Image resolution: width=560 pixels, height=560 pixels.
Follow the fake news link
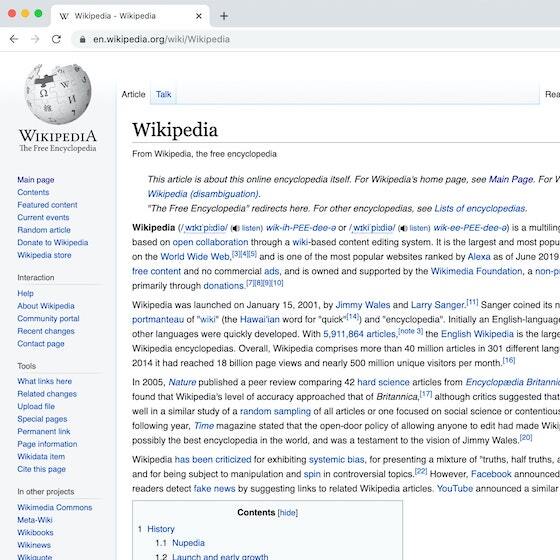click(214, 489)
